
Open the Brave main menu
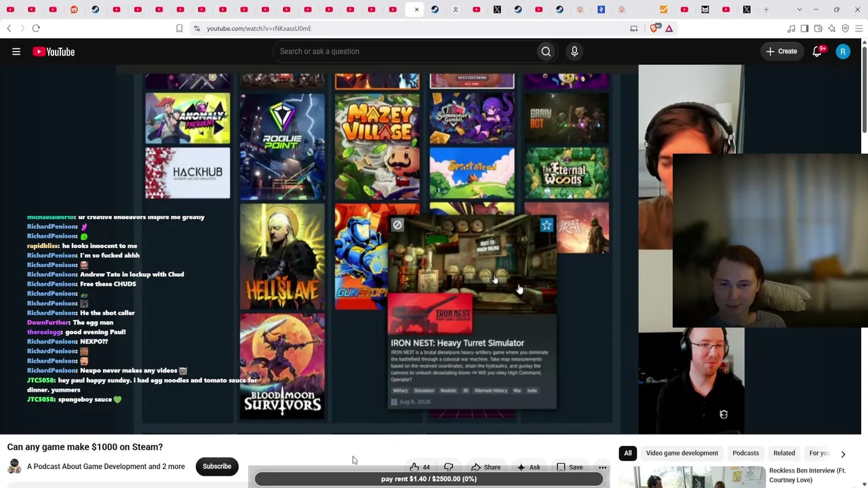(859, 28)
